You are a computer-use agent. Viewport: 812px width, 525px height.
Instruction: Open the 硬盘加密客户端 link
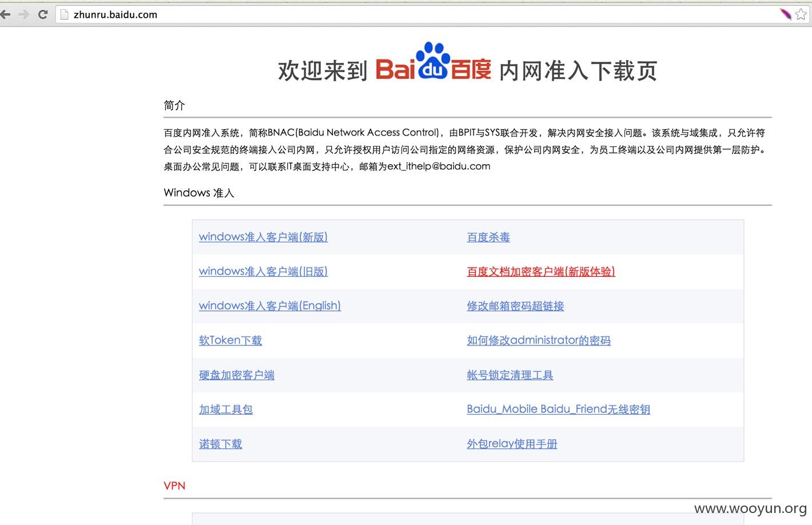point(237,375)
